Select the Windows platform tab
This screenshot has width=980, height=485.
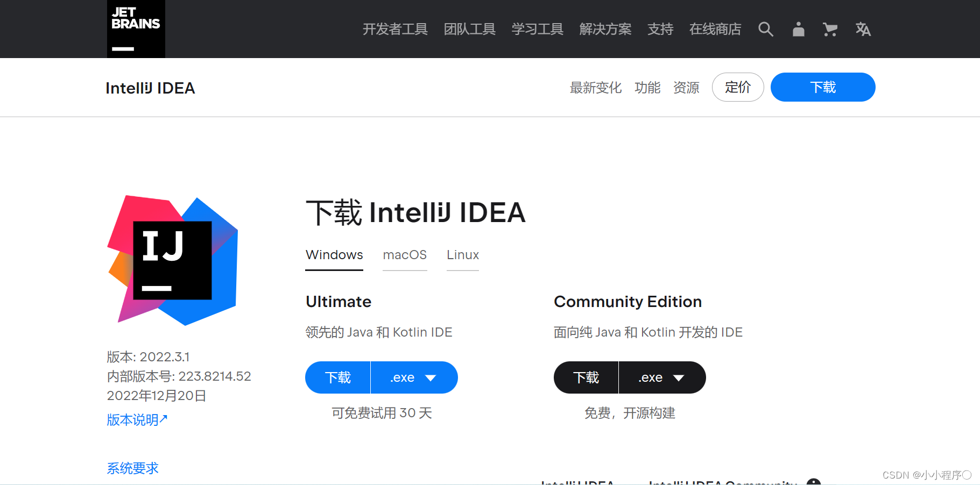click(x=334, y=255)
